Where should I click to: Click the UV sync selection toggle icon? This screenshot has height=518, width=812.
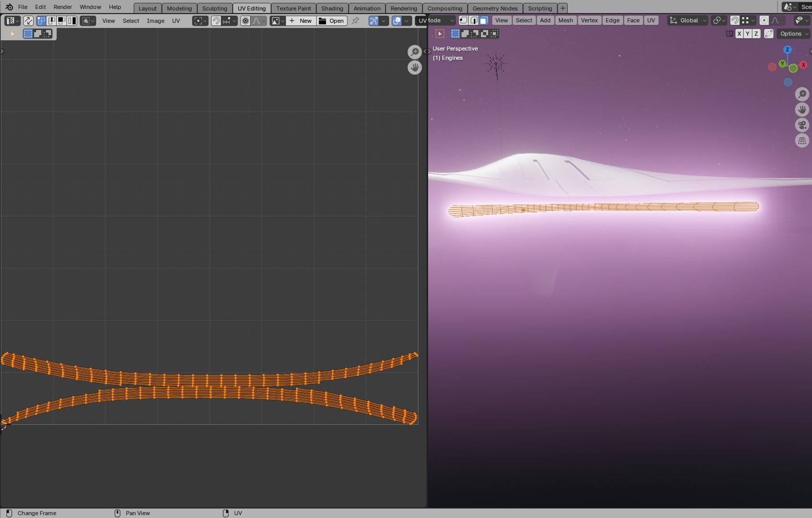[x=28, y=21]
